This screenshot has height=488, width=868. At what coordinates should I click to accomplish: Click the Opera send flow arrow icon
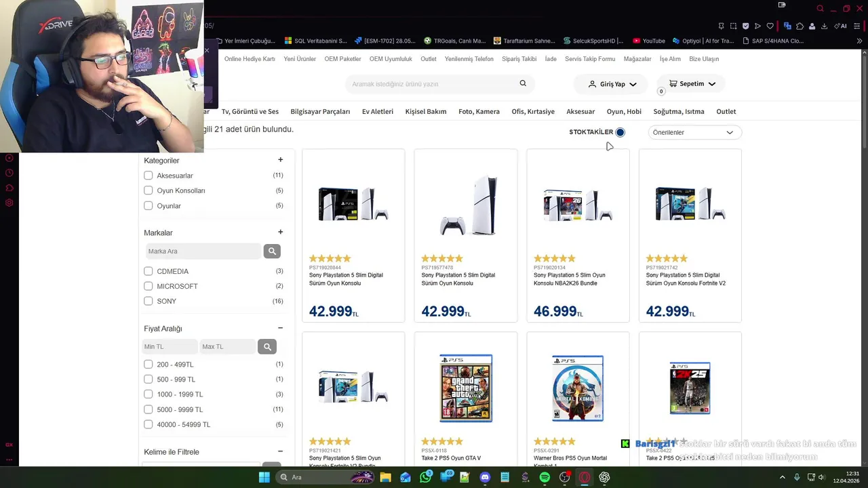[x=757, y=26]
